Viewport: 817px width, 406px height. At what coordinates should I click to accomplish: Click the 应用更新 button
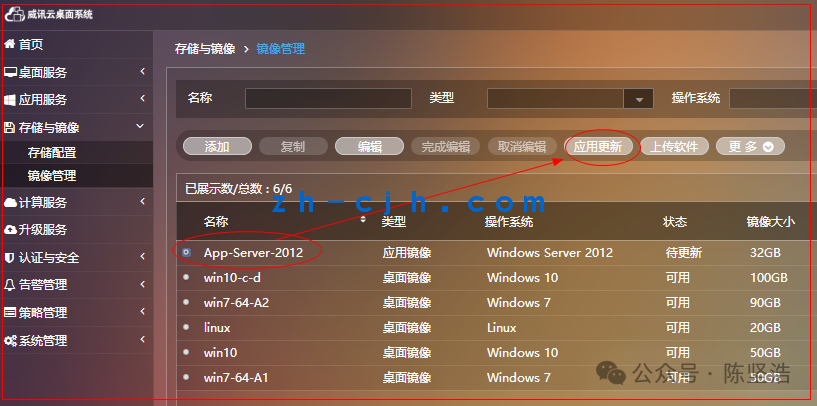click(598, 147)
